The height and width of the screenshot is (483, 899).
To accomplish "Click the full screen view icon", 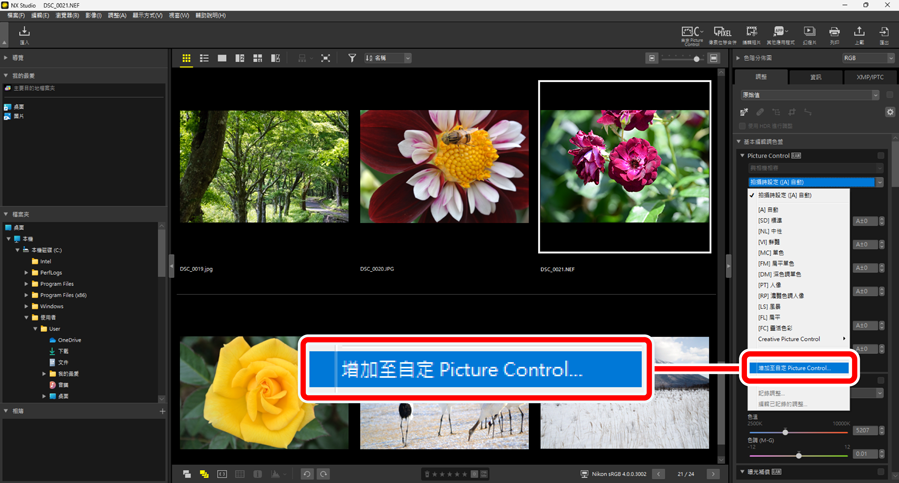I will click(x=325, y=59).
